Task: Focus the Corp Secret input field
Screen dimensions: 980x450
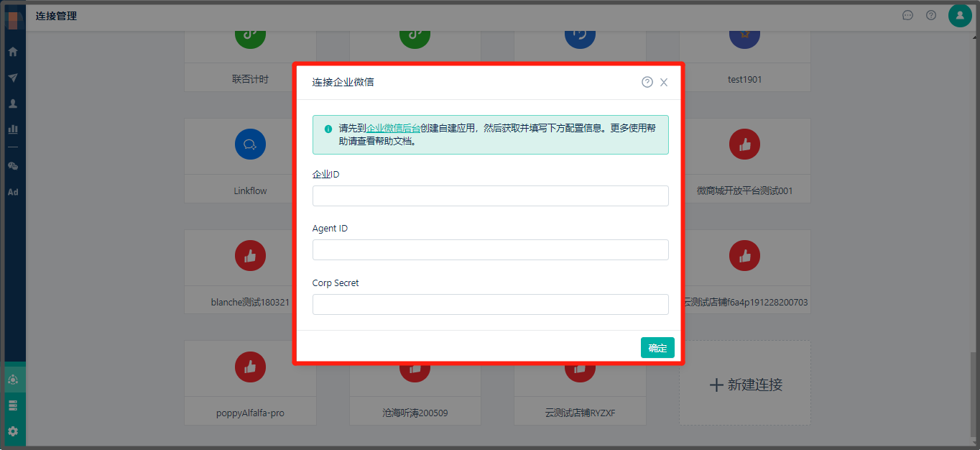Action: (x=490, y=304)
